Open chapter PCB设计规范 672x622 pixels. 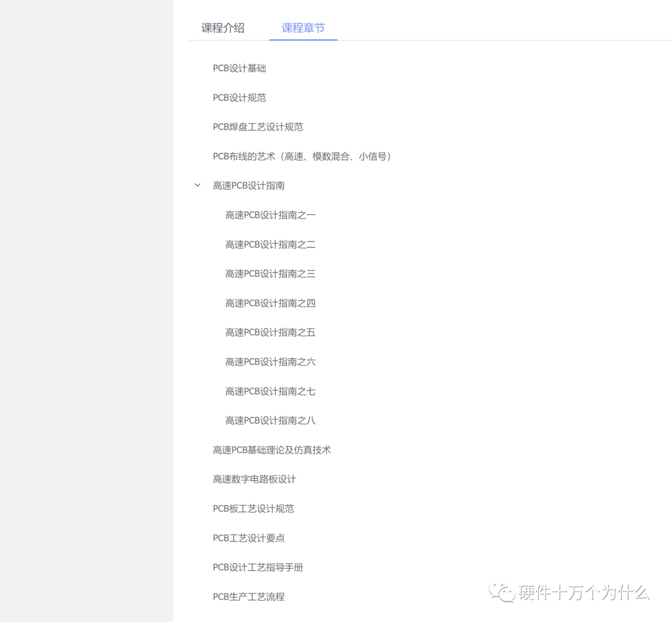pyautogui.click(x=240, y=98)
